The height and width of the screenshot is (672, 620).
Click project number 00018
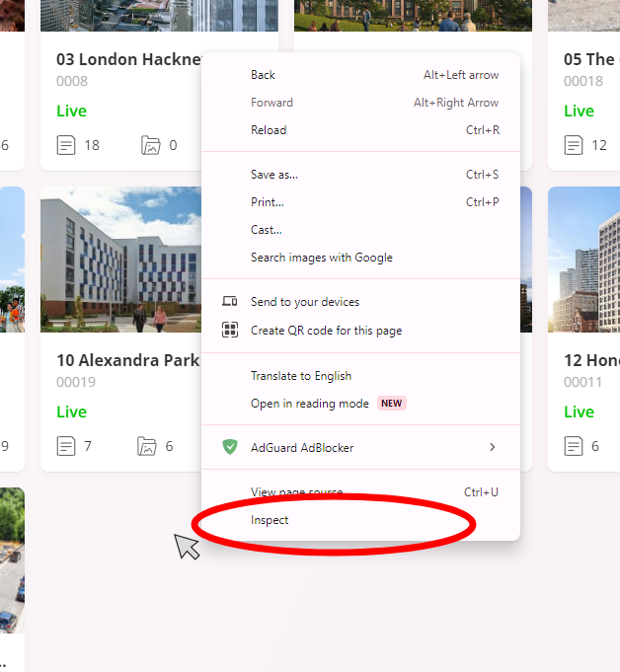pos(583,81)
